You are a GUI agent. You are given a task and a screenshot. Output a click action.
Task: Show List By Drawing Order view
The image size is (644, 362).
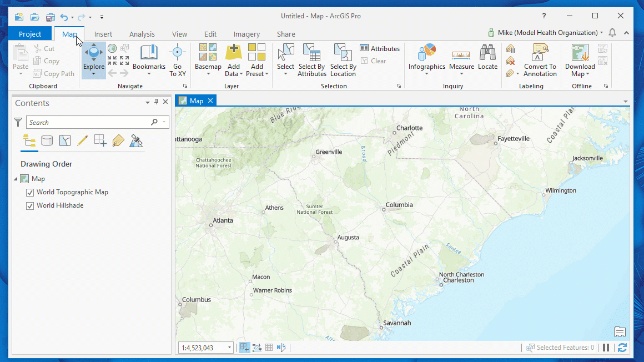tap(29, 141)
